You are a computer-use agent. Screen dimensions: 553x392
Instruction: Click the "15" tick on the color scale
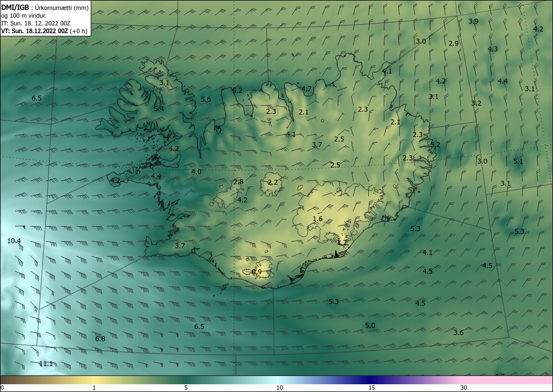372,388
